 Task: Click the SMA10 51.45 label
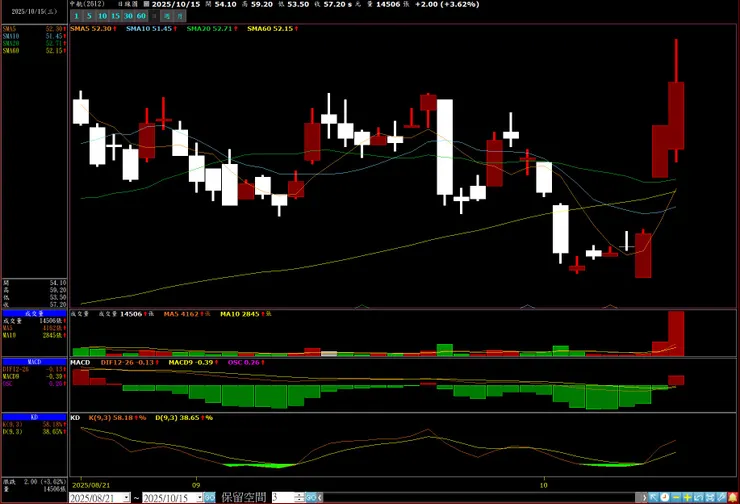click(x=151, y=29)
